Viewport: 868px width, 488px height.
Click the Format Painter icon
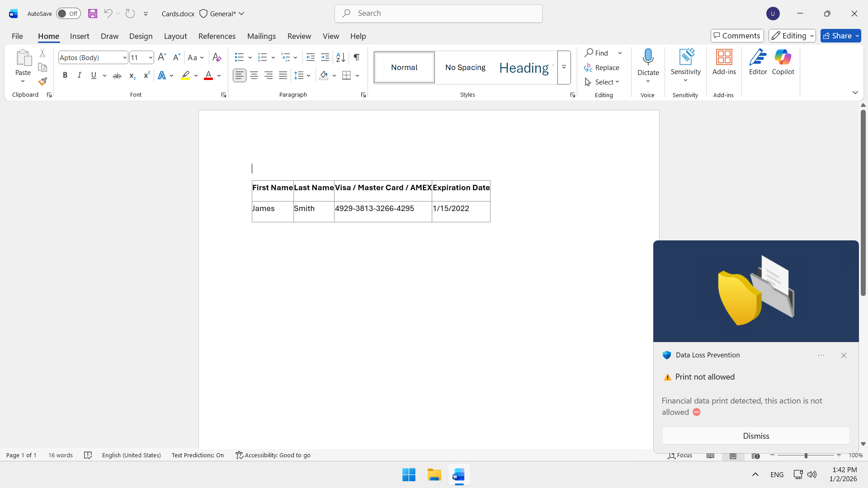tap(42, 82)
